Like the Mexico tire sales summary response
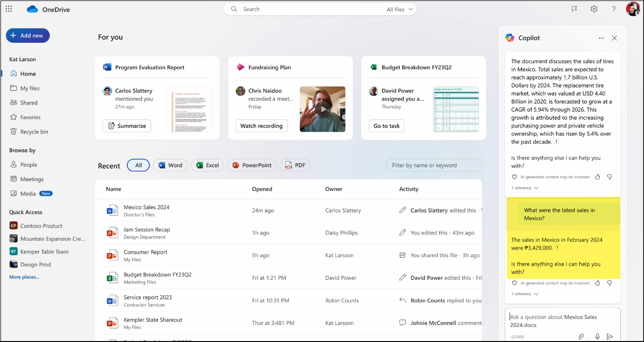644x342 pixels. (597, 177)
